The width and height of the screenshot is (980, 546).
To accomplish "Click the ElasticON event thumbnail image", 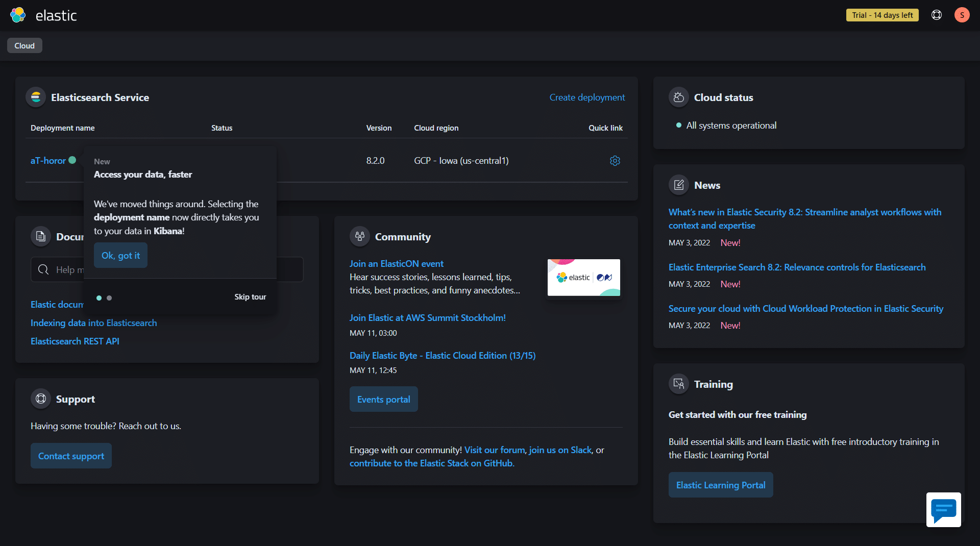I will 583,277.
